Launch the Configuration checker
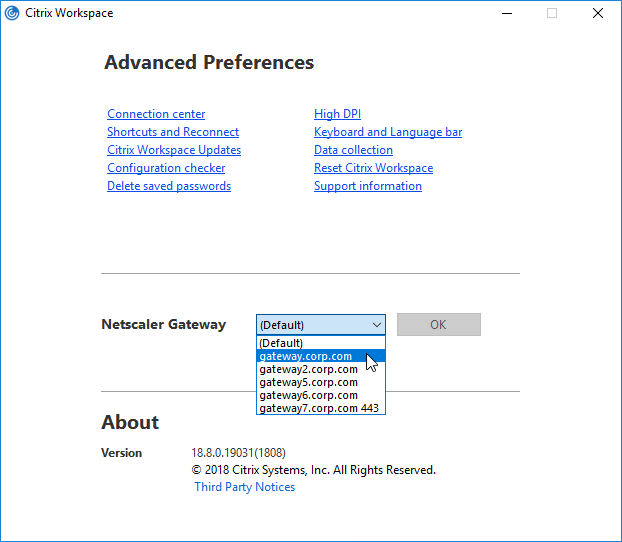622x542 pixels. pos(166,168)
